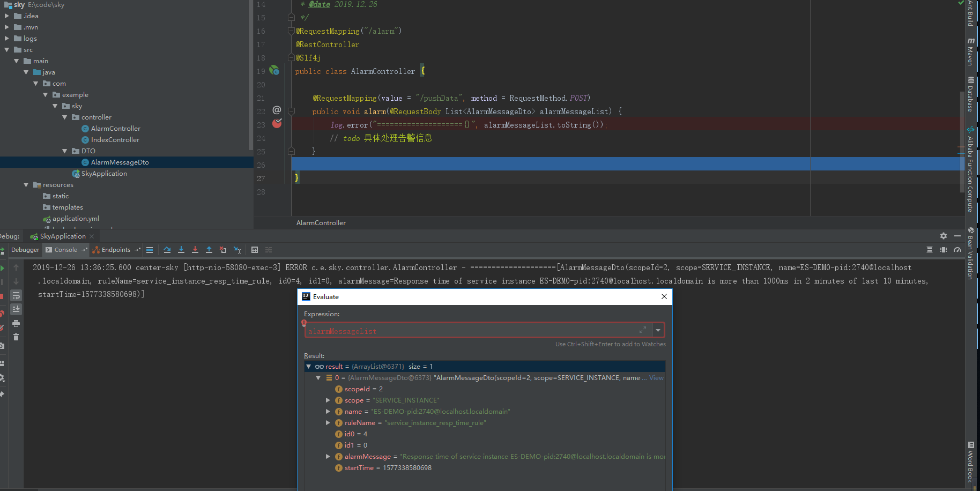
Task: Expand the alarmMessage field node
Action: [x=328, y=457]
